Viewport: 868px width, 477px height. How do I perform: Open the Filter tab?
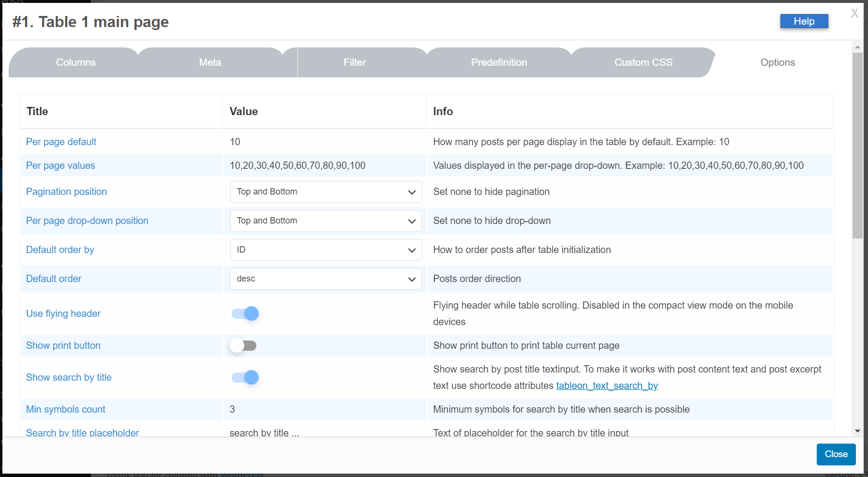point(355,62)
